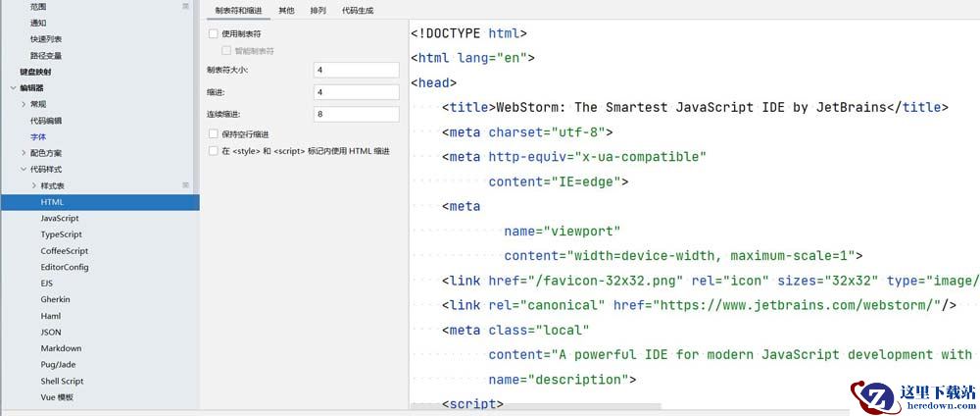Click the 连续缩进 value field
The image size is (980, 416).
(357, 114)
